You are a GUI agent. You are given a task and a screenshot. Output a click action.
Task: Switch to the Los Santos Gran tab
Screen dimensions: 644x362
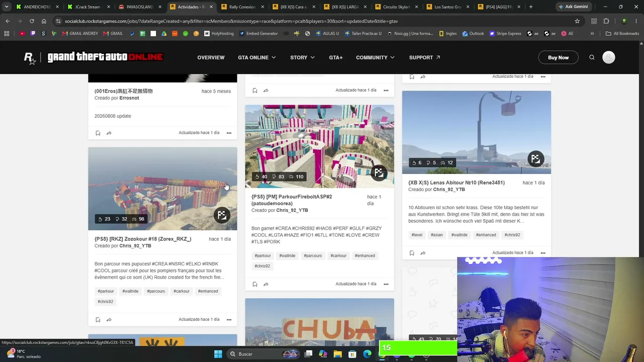tap(447, 7)
